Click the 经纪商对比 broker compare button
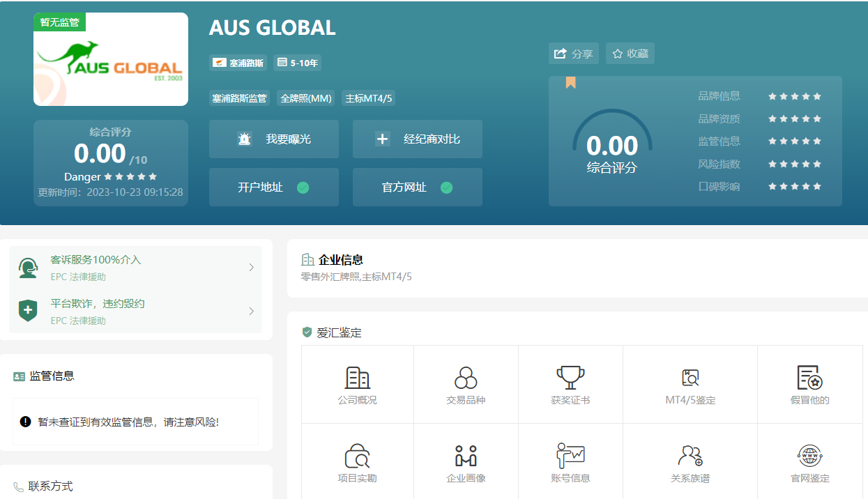Screen dimensions: 868x499 pyautogui.click(x=417, y=139)
